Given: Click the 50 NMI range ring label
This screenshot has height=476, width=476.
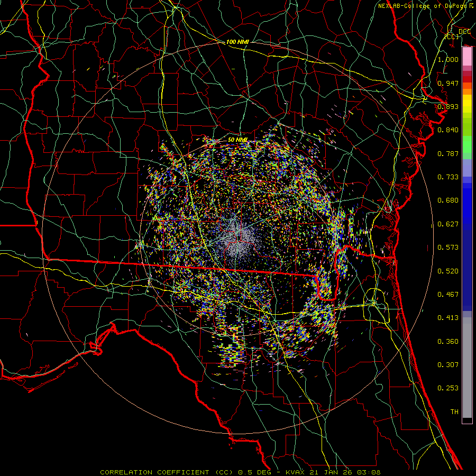Looking at the screenshot, I should click(x=238, y=140).
